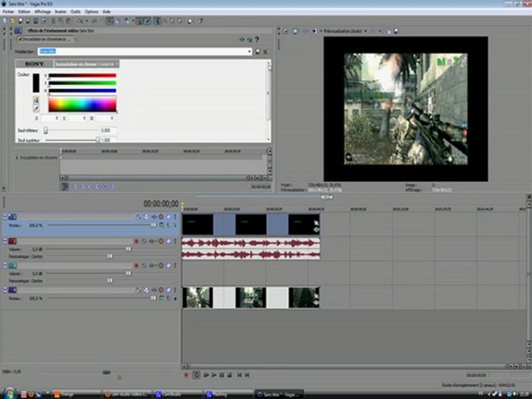Screen dimensions: 532x399
Task: Click the timeline stop button
Action: [x=229, y=375]
